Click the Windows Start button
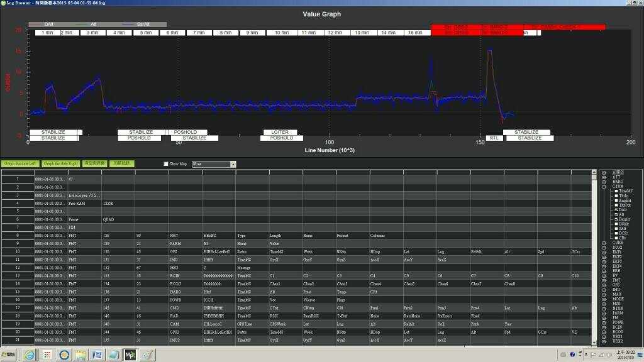The width and height of the screenshot is (644, 362). point(9,355)
